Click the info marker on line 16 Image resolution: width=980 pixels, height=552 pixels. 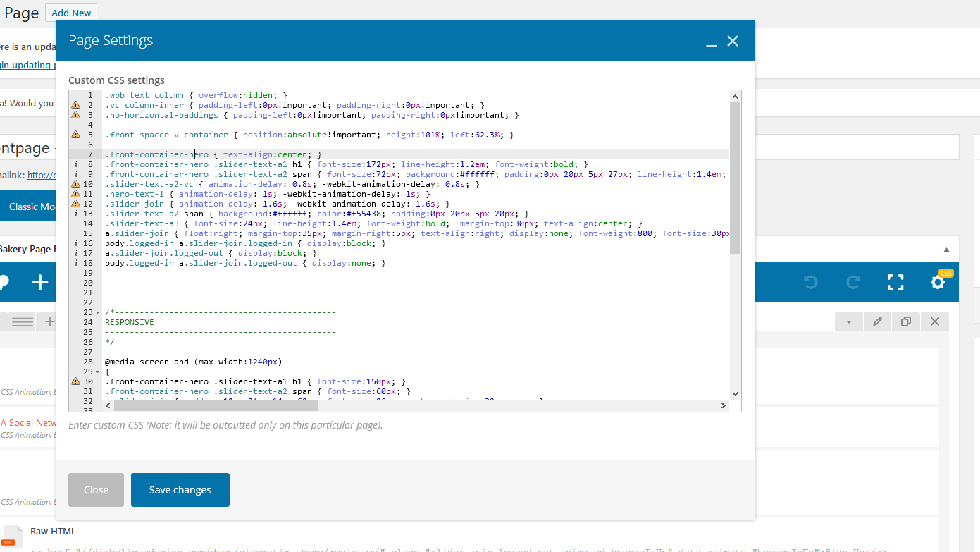tap(75, 243)
